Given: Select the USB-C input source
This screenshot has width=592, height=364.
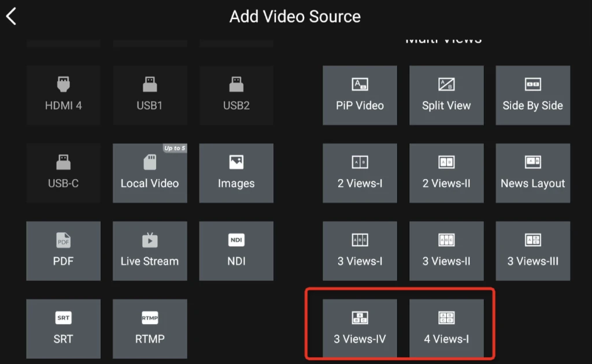Looking at the screenshot, I should (x=63, y=173).
